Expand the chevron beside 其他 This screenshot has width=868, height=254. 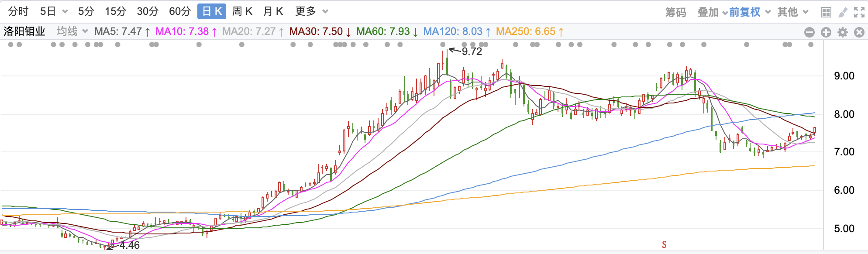click(806, 12)
